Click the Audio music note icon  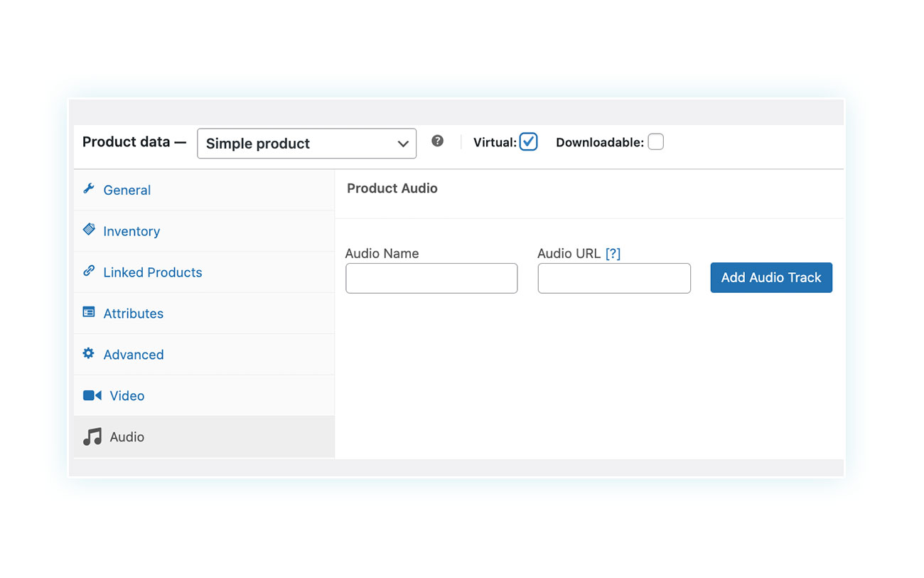(x=92, y=437)
